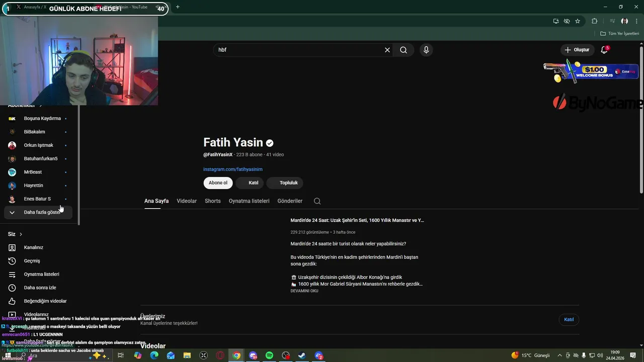Click the crossed-eye icon in address bar

tap(567, 21)
